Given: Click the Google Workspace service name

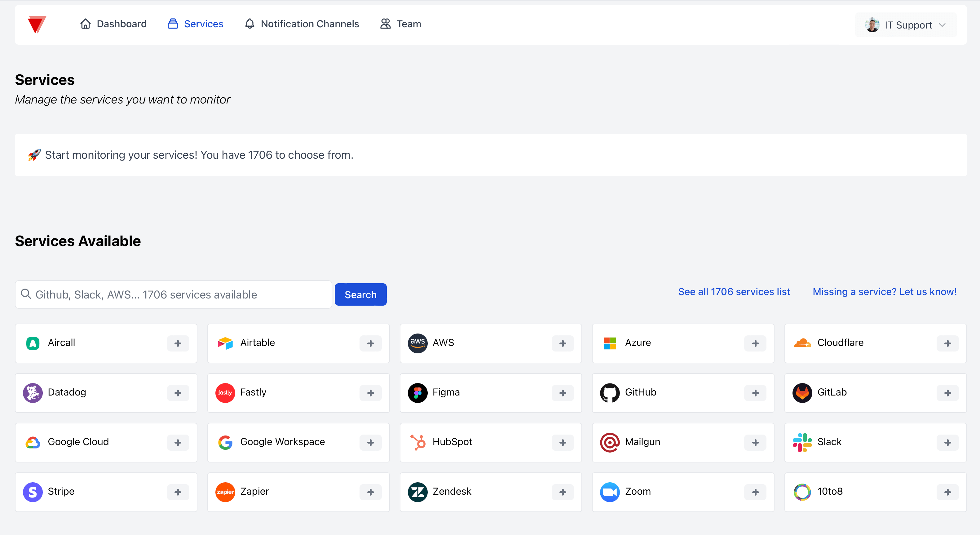Looking at the screenshot, I should [282, 442].
